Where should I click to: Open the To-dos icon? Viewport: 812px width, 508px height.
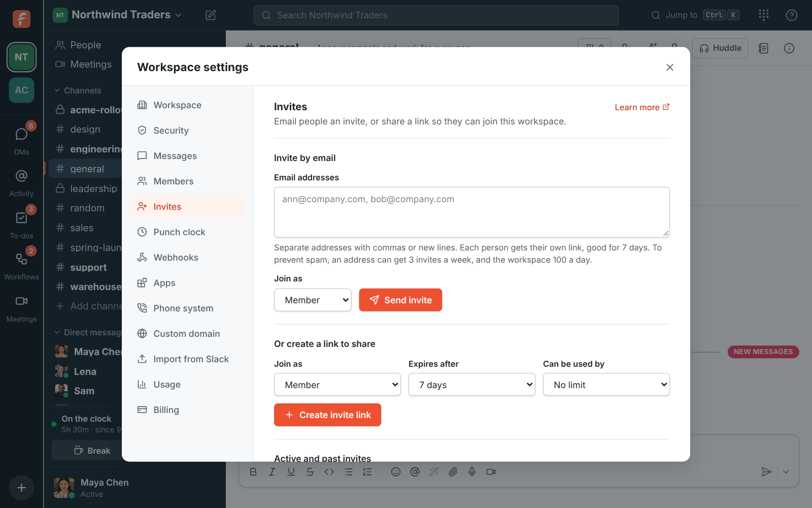tap(21, 217)
